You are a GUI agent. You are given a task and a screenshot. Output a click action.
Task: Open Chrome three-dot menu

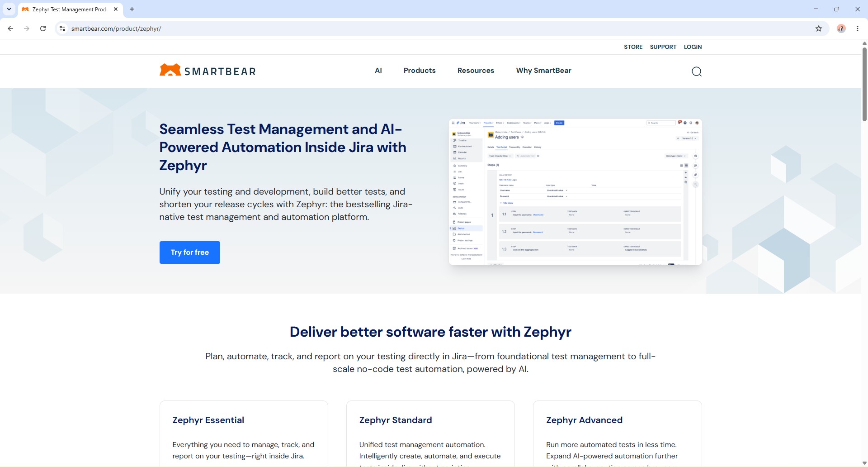click(858, 29)
